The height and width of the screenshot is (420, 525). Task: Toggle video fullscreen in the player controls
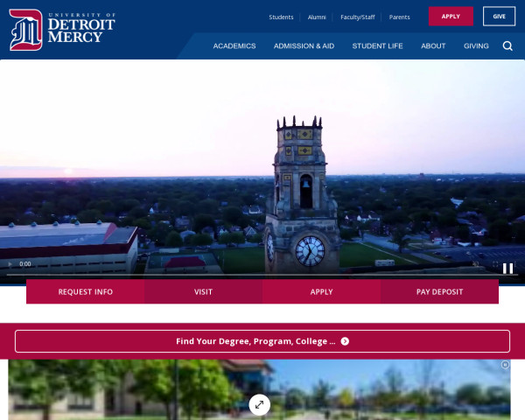tap(495, 263)
